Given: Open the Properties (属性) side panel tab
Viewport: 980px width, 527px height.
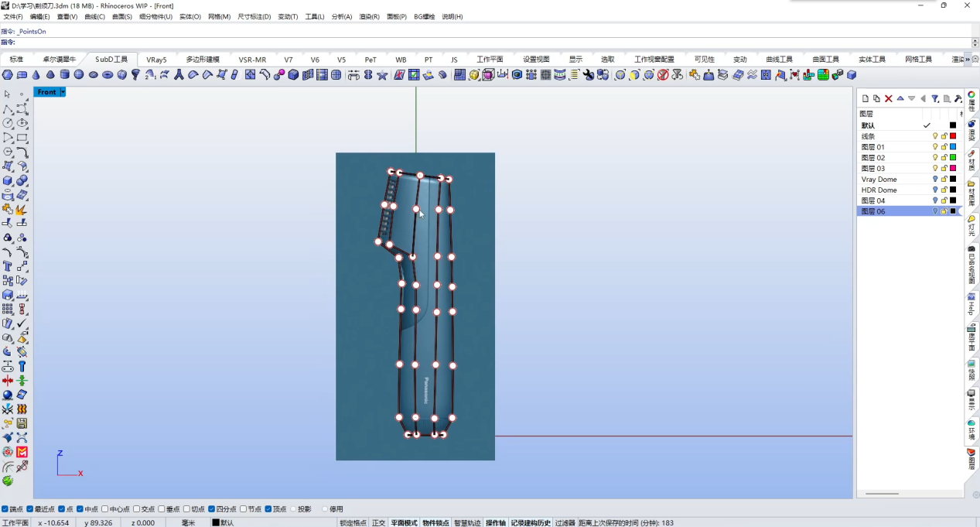Looking at the screenshot, I should click(971, 101).
